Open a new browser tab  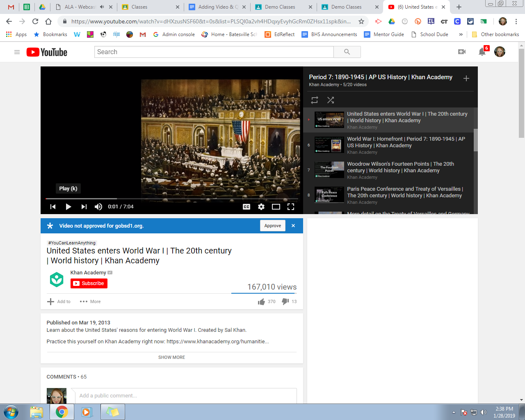[x=459, y=7]
